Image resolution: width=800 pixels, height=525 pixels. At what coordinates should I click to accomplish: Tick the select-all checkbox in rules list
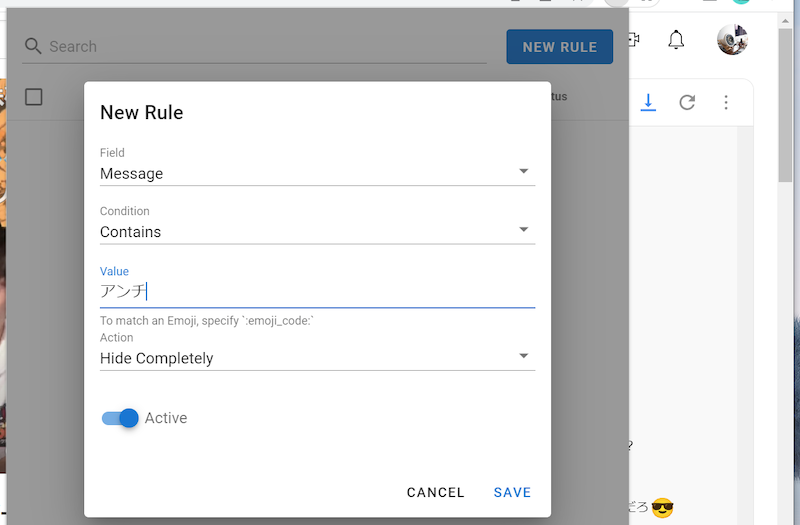coord(34,97)
